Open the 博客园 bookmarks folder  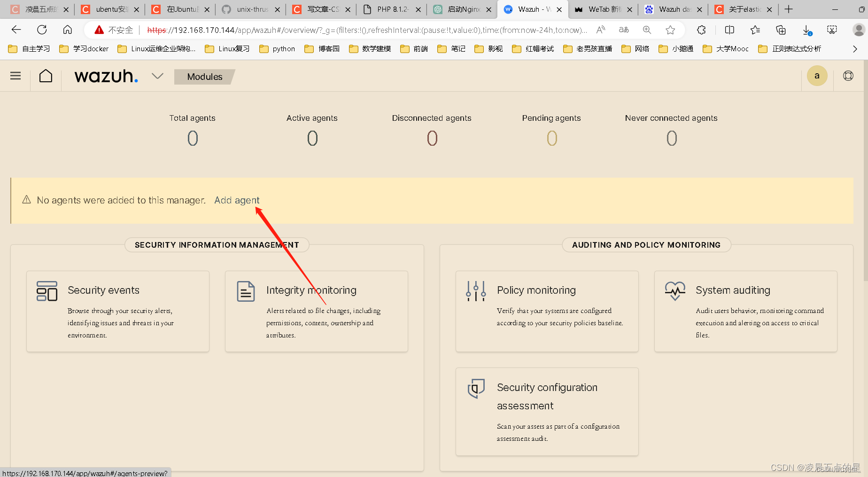[322, 48]
